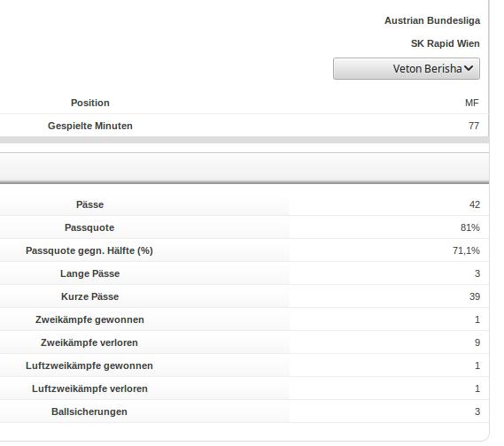504x446 pixels.
Task: Click the gray section header bar
Action: 244,167
